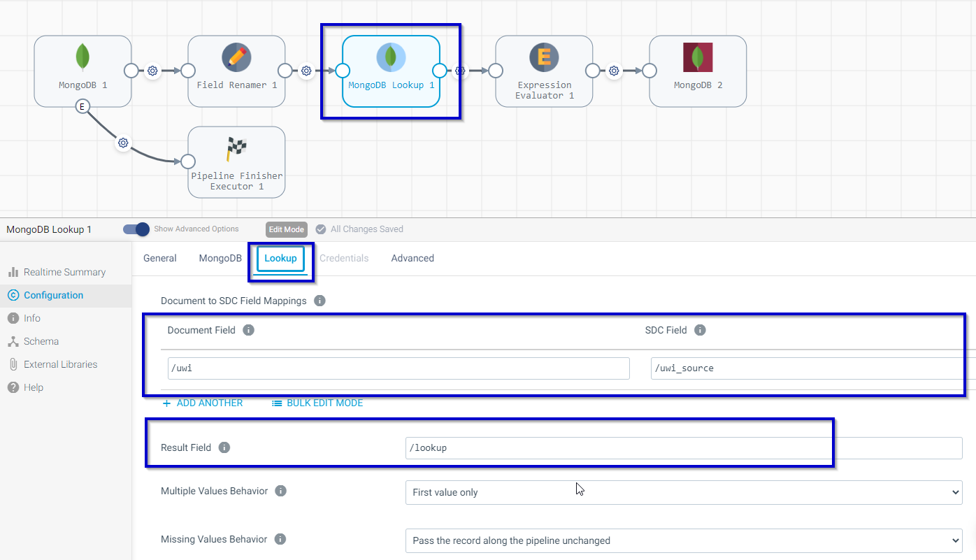976x560 pixels.
Task: Click the E event output of MongoDB 1
Action: (82, 106)
